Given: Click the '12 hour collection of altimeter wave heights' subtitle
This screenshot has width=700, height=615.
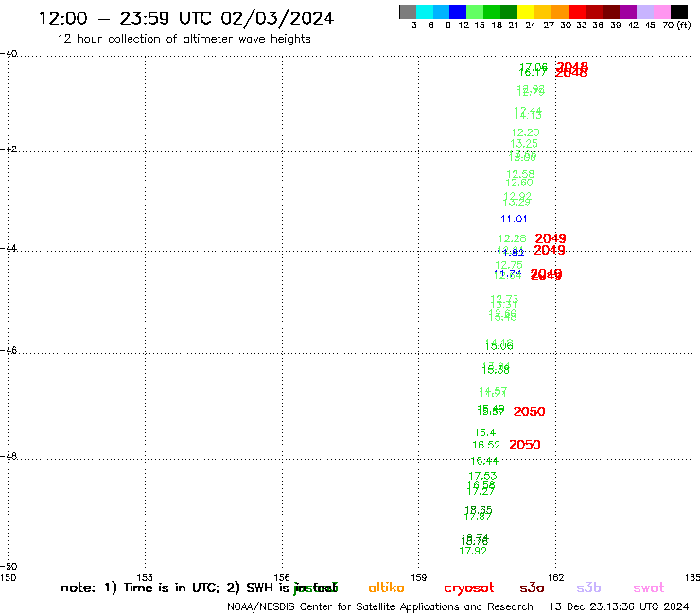Looking at the screenshot, I should pos(184,39).
